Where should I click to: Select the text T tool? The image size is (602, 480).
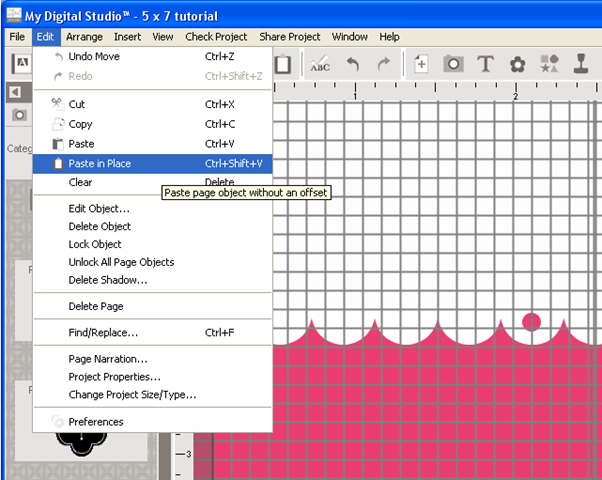pyautogui.click(x=485, y=64)
